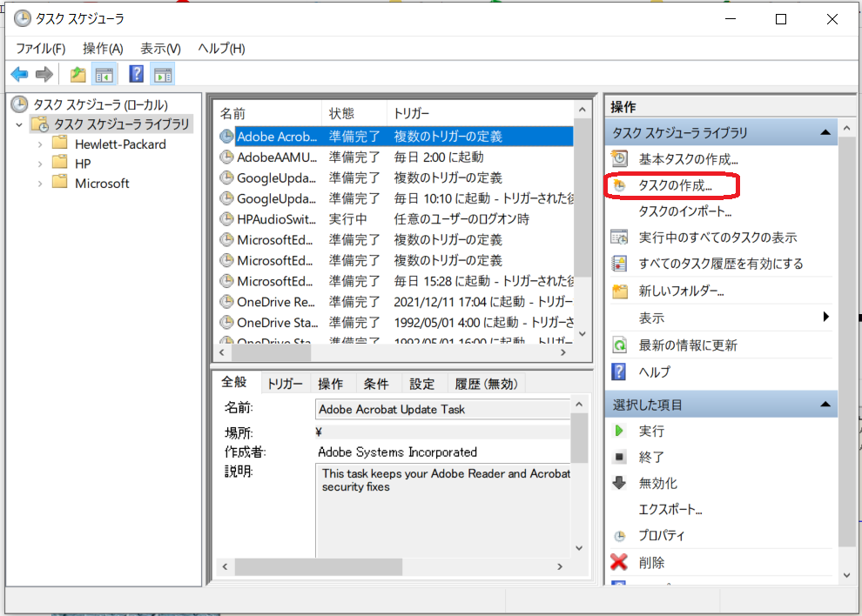Viewport: 862px width, 616px height.
Task: Expand the Hewlett-Packard folder node
Action: [40, 144]
